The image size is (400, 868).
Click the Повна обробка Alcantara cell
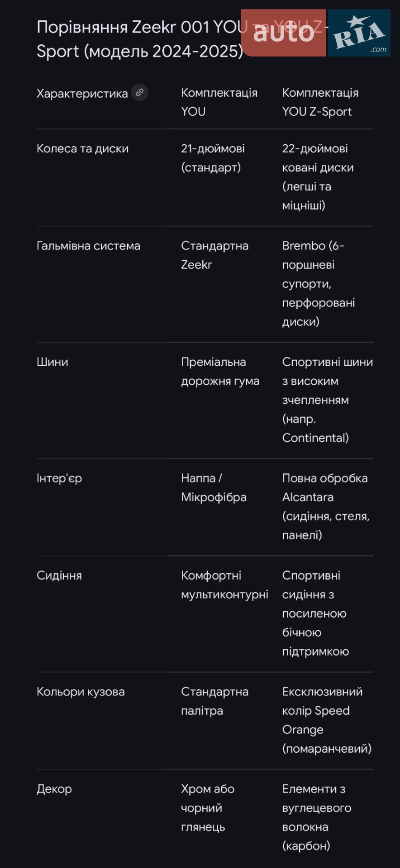(x=326, y=506)
